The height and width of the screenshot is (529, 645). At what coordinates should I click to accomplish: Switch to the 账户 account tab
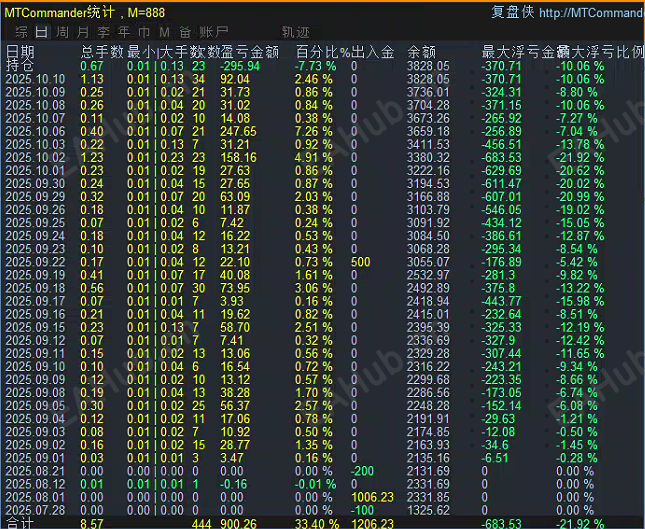[x=213, y=32]
